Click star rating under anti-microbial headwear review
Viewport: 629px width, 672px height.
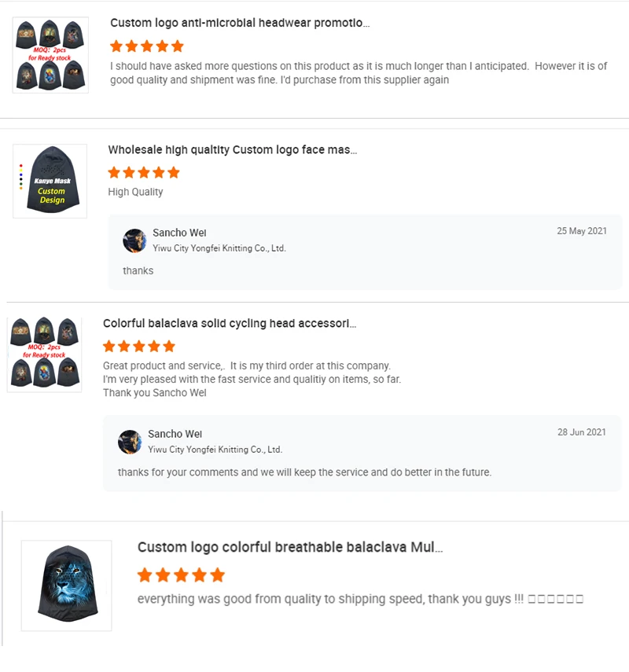click(x=147, y=46)
